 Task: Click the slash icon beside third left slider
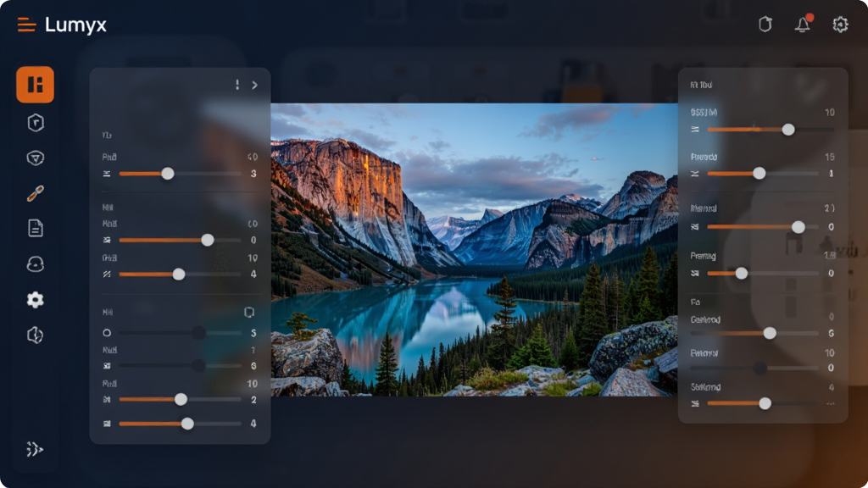click(107, 274)
